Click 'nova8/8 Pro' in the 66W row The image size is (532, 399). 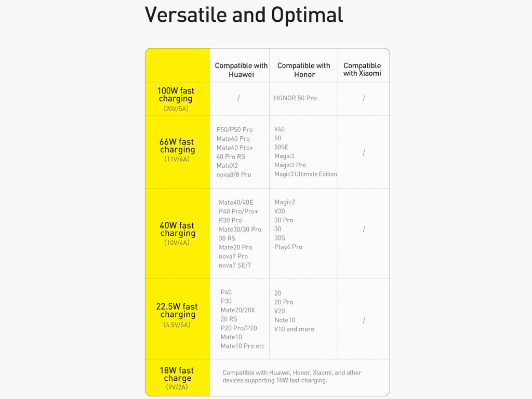coord(234,175)
